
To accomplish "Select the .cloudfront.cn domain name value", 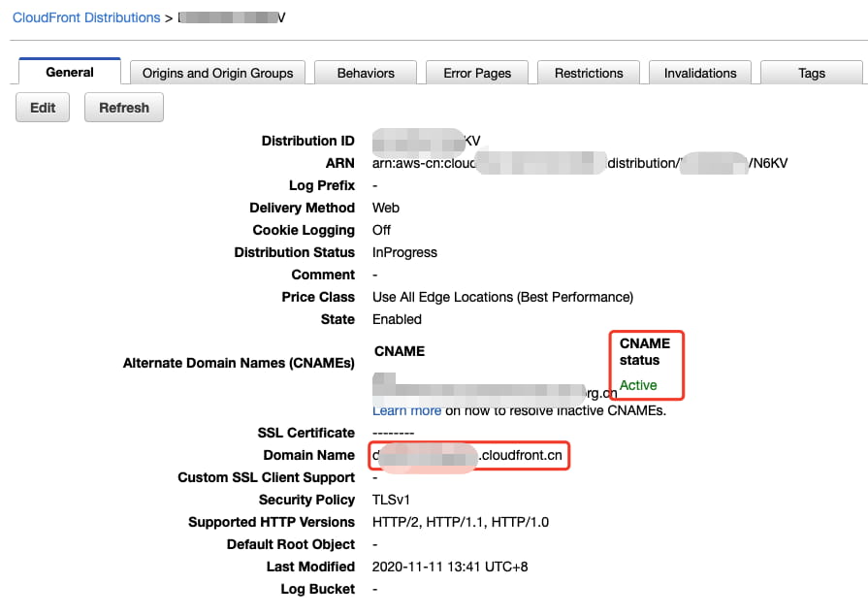I will coord(467,455).
